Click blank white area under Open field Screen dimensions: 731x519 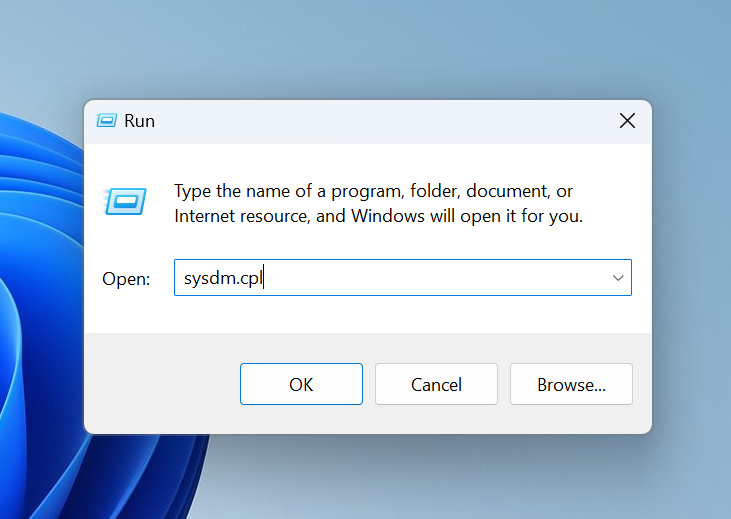[x=367, y=314]
